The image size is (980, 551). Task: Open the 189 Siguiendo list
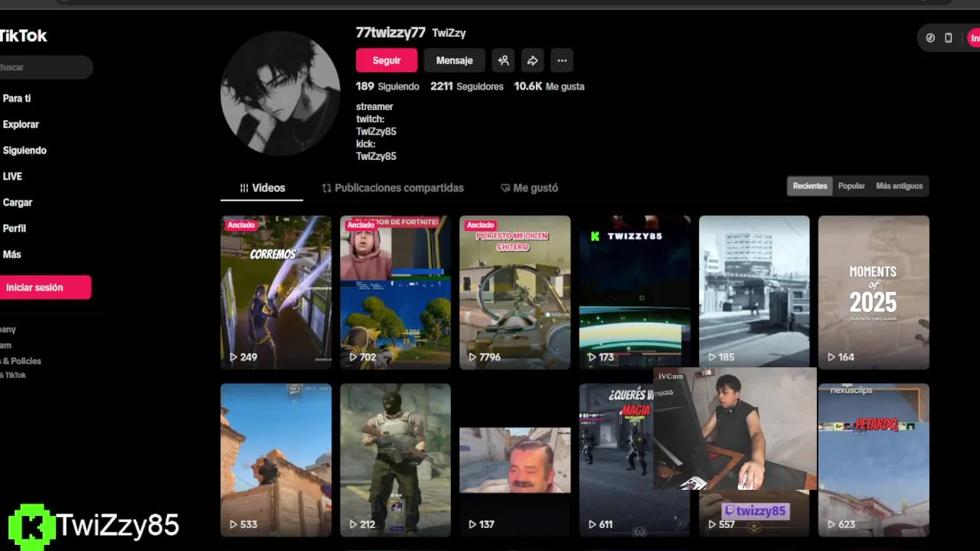tap(387, 86)
